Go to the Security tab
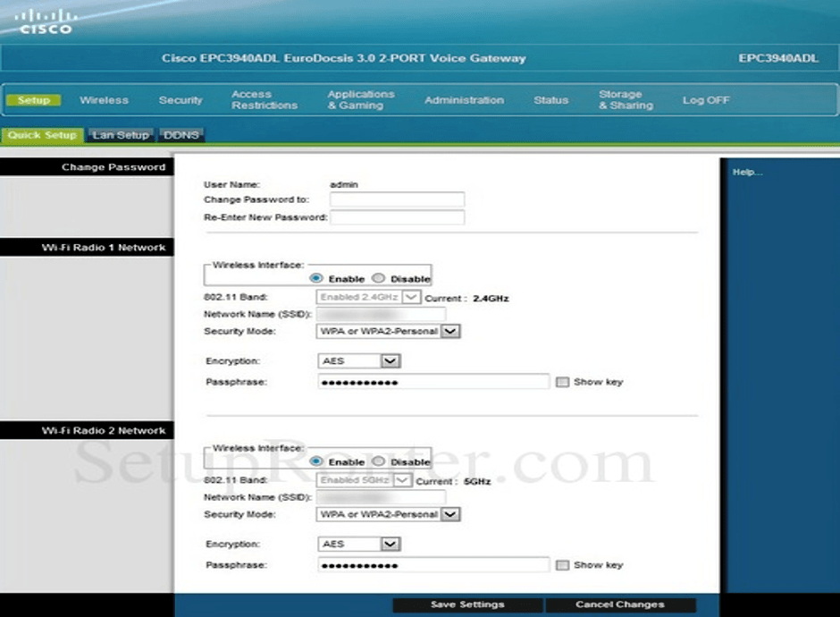The width and height of the screenshot is (840, 617). tap(181, 100)
